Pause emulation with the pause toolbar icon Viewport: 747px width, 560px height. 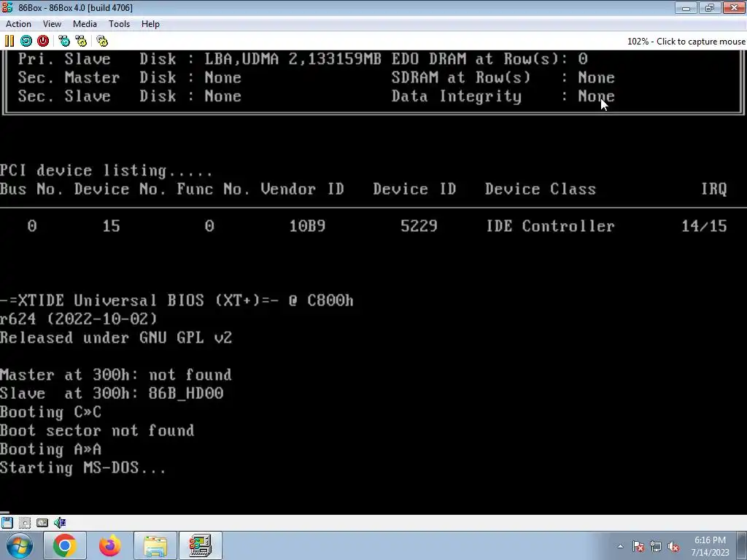coord(9,41)
